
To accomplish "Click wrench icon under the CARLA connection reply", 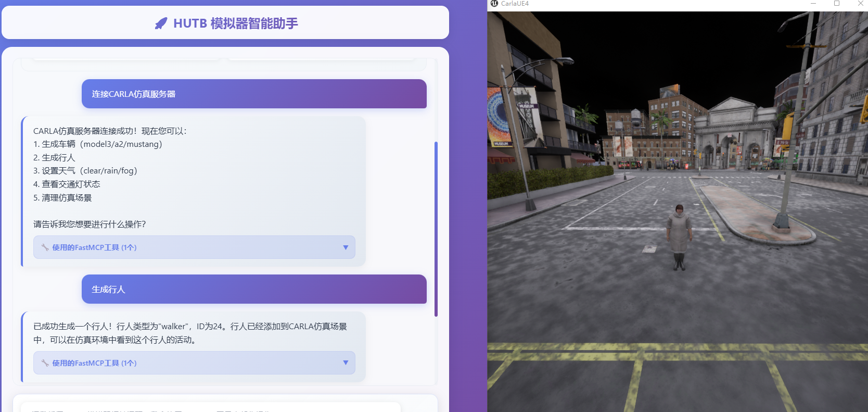I will pyautogui.click(x=45, y=247).
